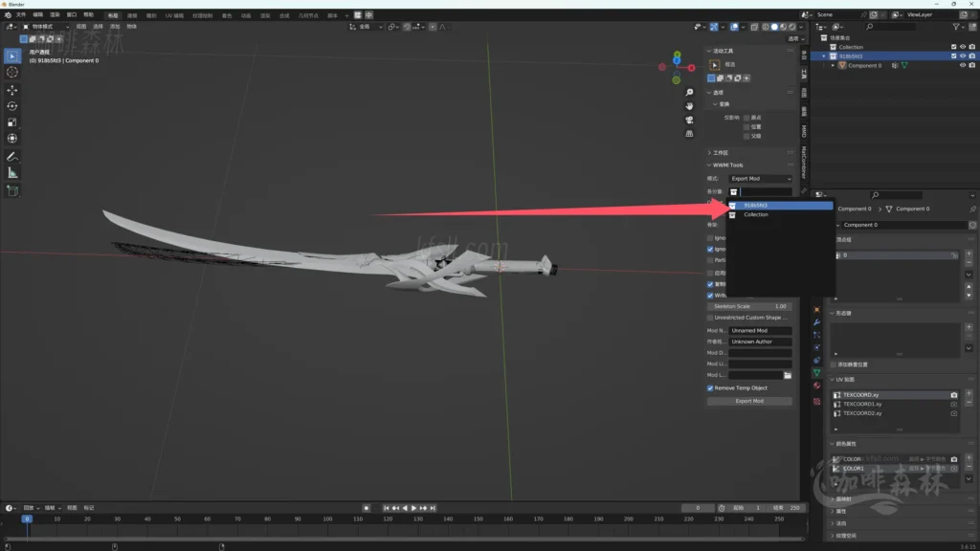Hide Component 0 using eye icon

962,66
